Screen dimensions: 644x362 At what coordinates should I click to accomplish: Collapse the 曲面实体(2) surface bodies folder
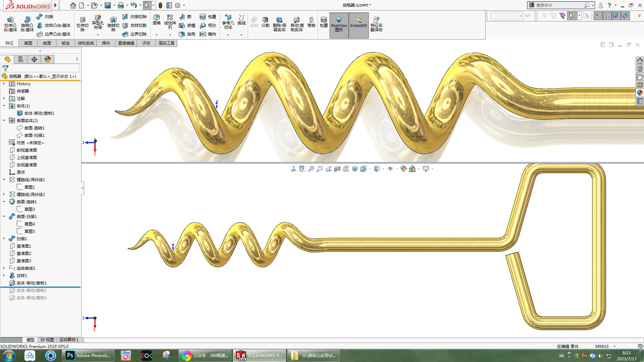(x=4, y=121)
